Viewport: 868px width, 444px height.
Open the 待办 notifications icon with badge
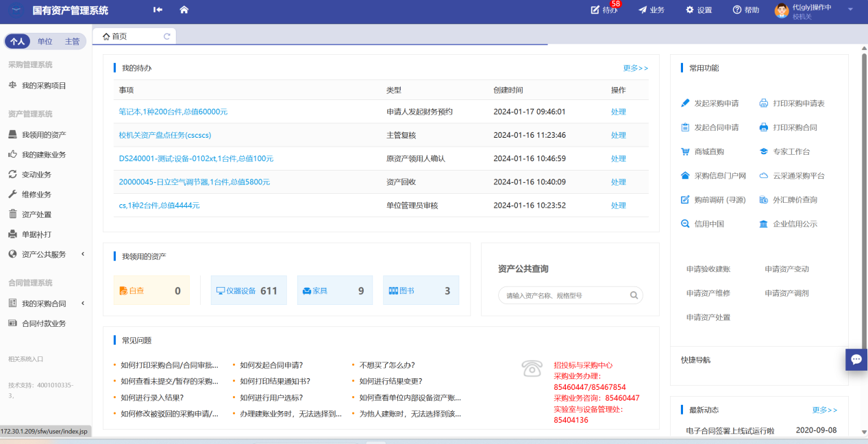coord(595,10)
